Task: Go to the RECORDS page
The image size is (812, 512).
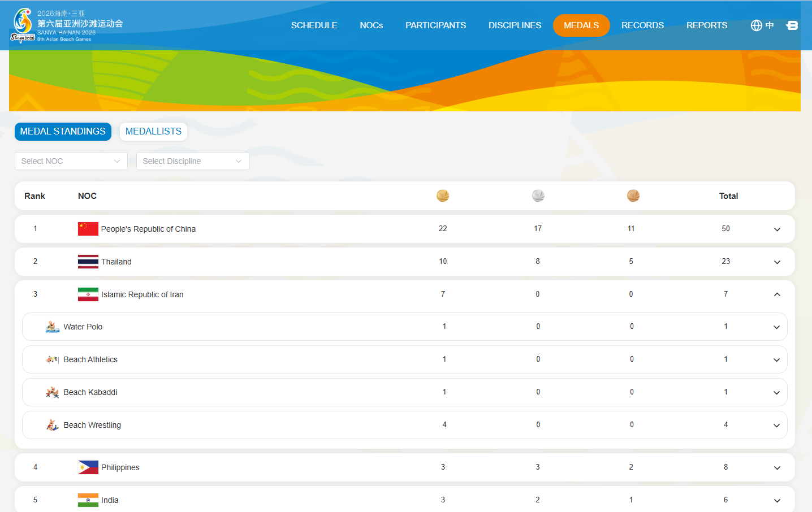Action: point(642,25)
